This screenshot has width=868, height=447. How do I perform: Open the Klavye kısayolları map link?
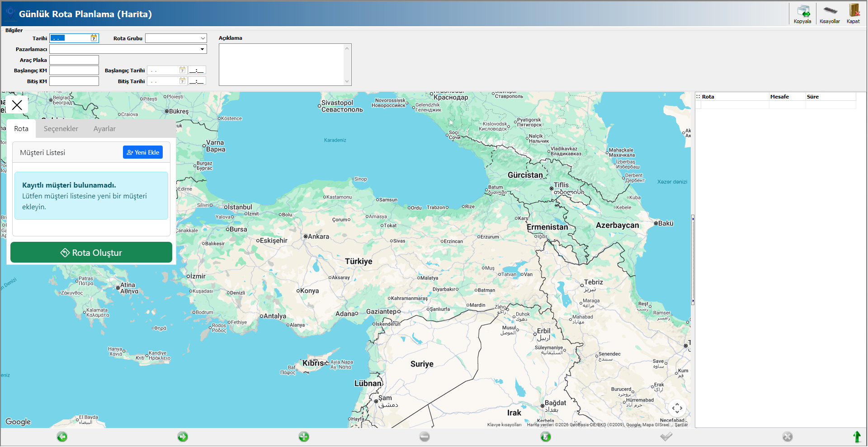(505, 425)
